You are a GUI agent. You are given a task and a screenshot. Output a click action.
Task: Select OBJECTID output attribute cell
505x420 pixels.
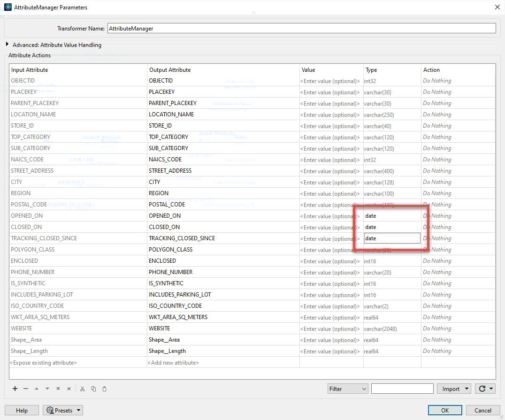pyautogui.click(x=223, y=81)
